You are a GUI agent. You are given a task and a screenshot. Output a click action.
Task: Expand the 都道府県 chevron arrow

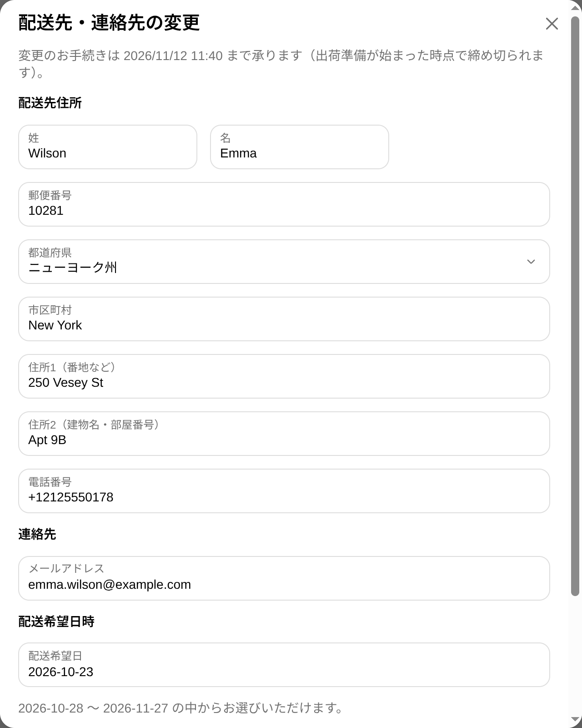coord(531,262)
